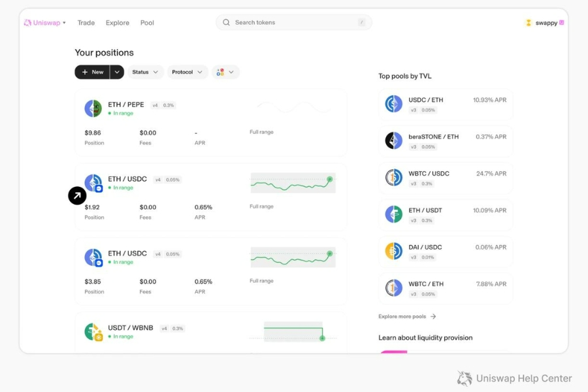Viewport: 588px width, 392px height.
Task: Click the ETH / USDT pool icon
Action: coord(394,214)
